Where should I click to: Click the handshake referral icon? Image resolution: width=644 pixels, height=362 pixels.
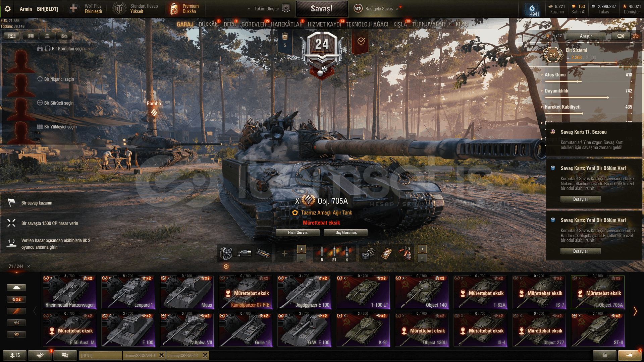tap(40, 355)
